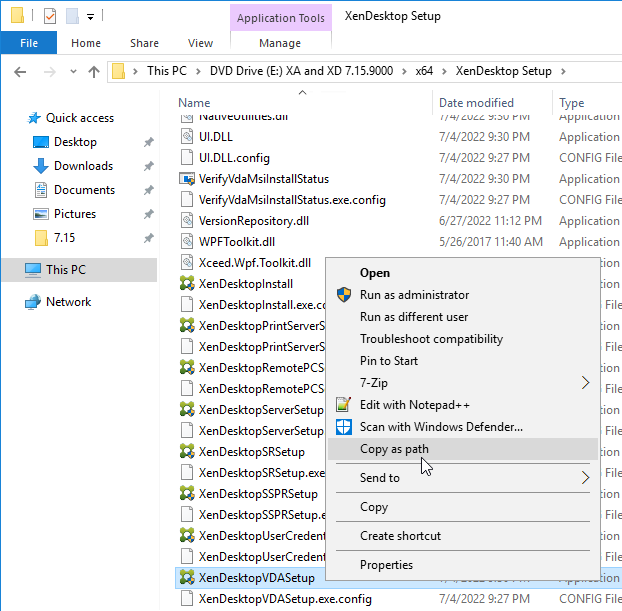Select the Application Tools contextual tab
Screen dimensions: 622x611
click(x=281, y=18)
